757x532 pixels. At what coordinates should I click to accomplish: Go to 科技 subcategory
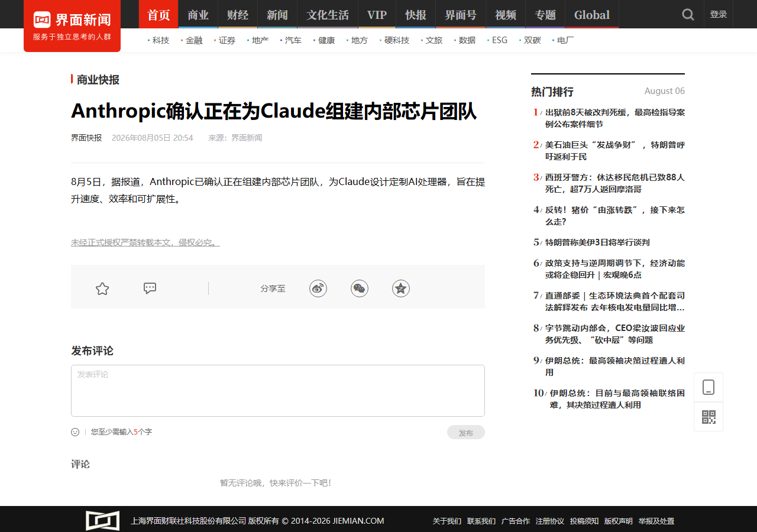[x=160, y=40]
